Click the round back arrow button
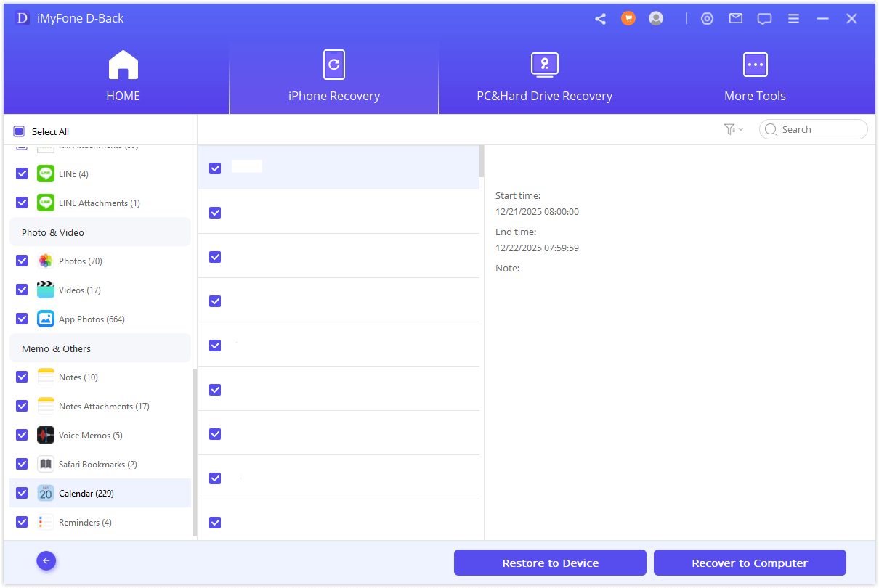 click(46, 560)
